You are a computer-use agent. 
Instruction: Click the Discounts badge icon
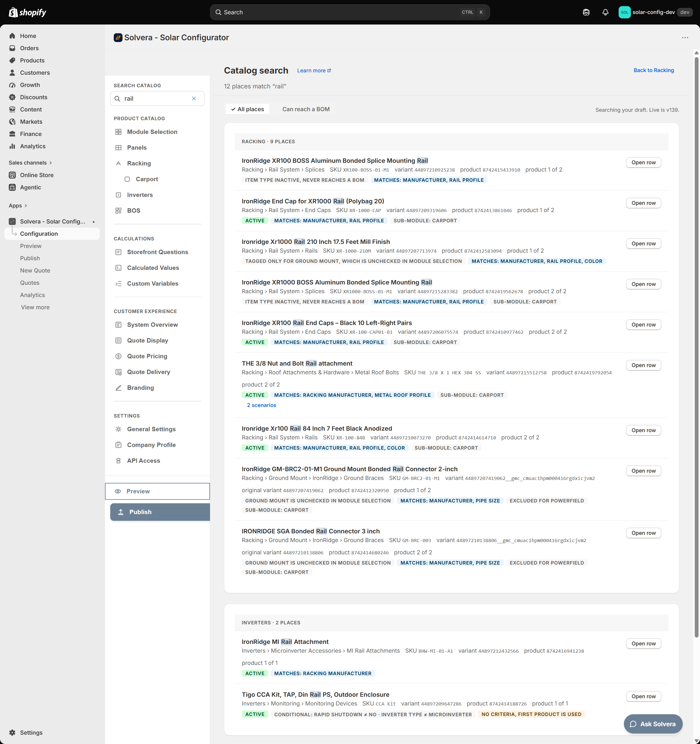click(x=12, y=97)
